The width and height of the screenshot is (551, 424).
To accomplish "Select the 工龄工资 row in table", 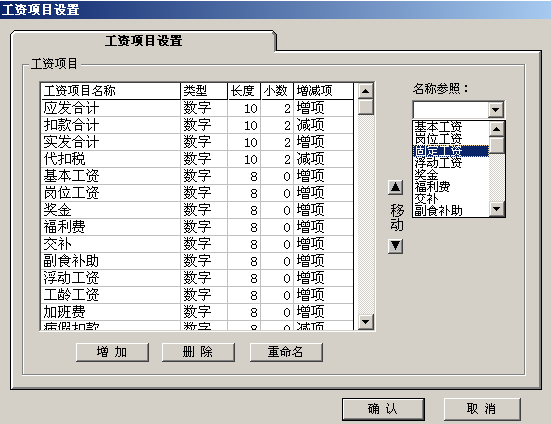I will point(197,295).
